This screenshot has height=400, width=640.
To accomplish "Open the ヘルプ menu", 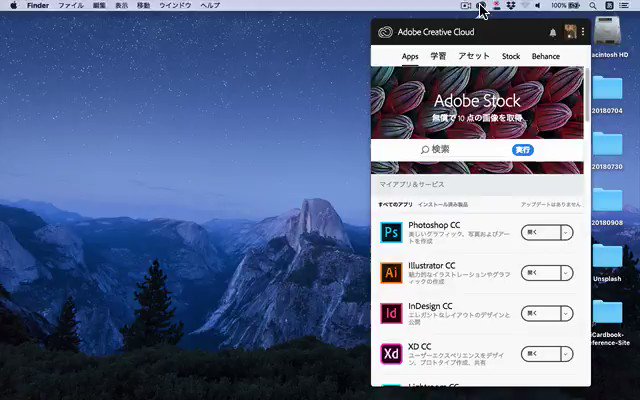I will click(x=210, y=5).
